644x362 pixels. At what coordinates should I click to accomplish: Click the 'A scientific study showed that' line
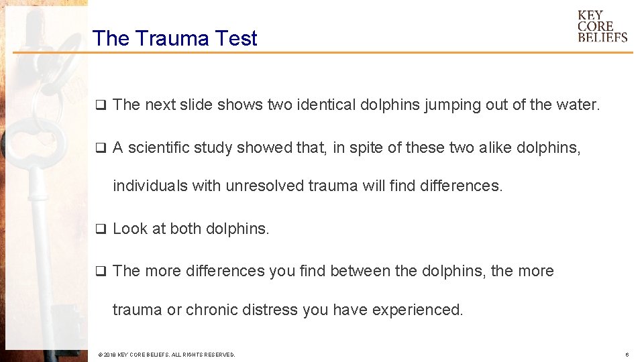pos(346,147)
